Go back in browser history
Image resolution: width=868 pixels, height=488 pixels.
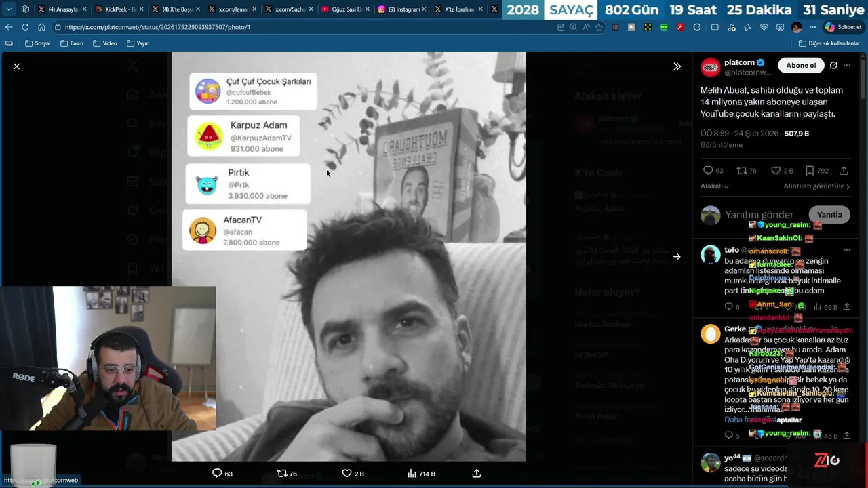(x=9, y=27)
